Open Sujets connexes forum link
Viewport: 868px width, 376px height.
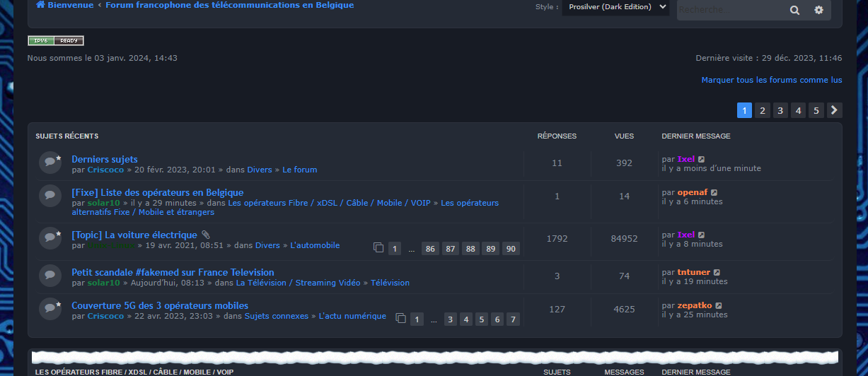click(277, 316)
